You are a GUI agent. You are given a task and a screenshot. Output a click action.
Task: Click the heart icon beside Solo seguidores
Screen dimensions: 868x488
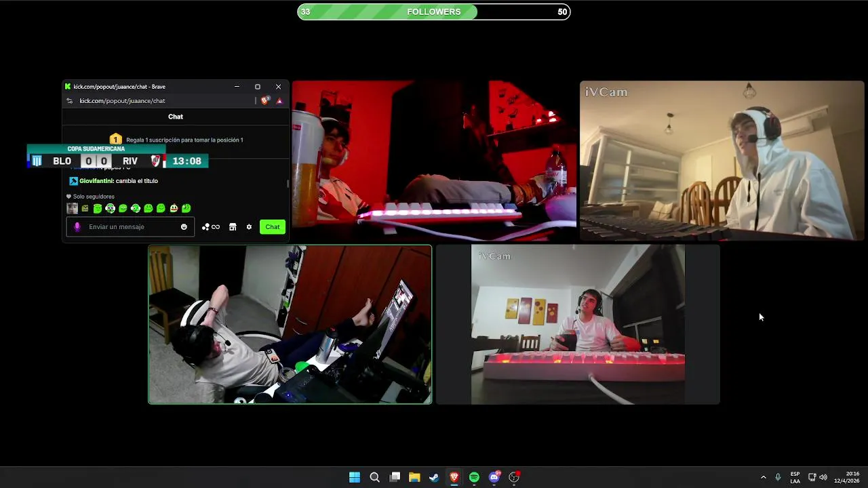coord(68,197)
